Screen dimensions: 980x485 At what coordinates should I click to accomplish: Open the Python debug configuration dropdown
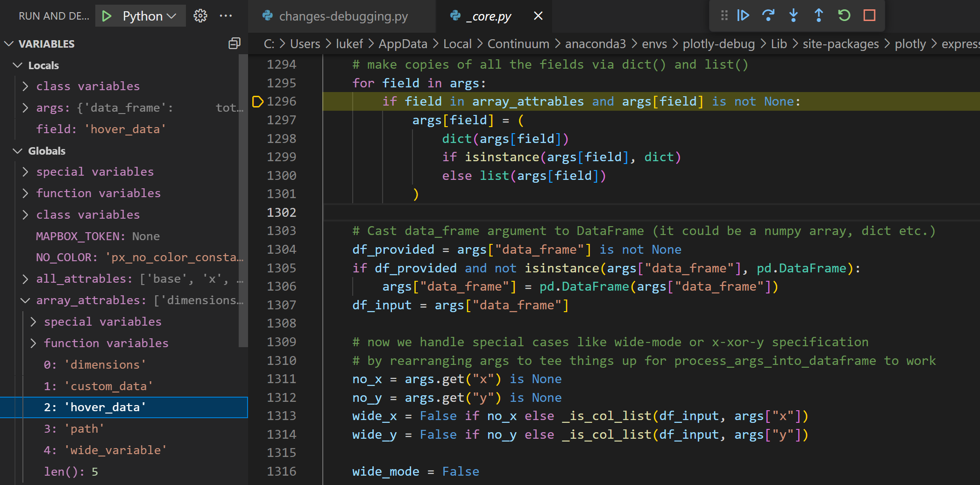(149, 16)
